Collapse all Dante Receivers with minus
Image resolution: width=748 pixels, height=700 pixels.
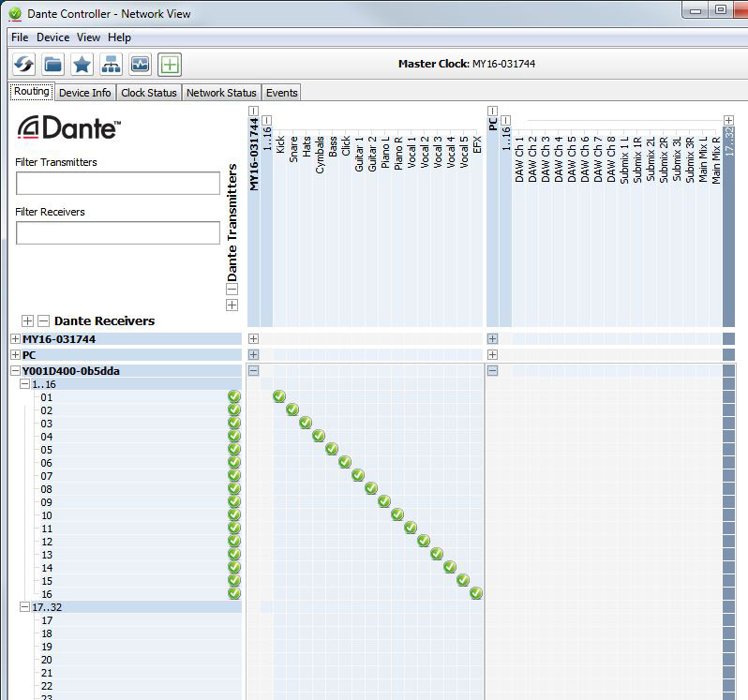pos(43,320)
